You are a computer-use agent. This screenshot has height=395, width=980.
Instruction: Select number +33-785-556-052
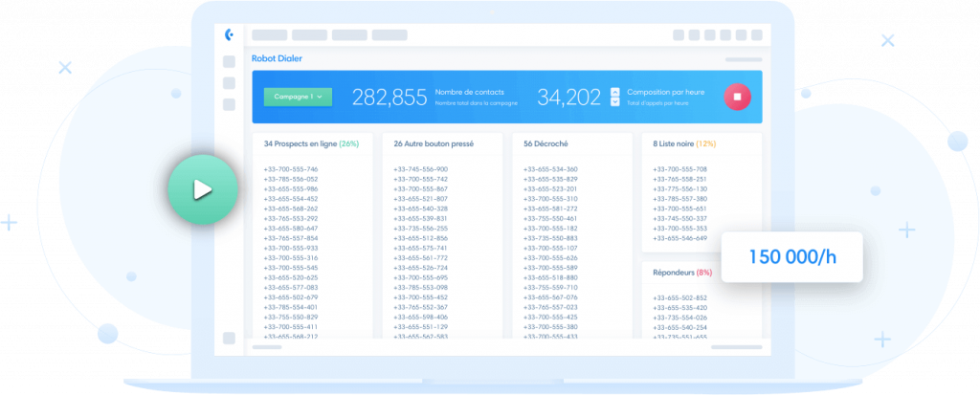click(x=291, y=180)
